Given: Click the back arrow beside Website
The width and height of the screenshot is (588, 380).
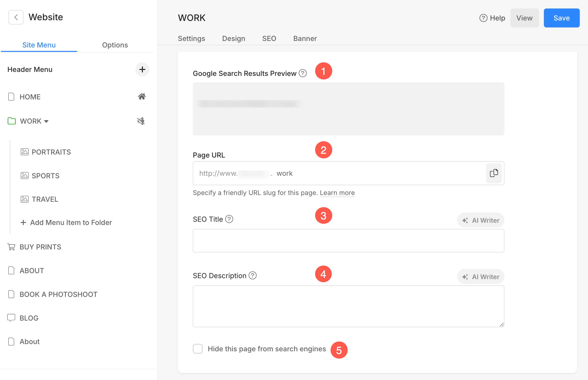Looking at the screenshot, I should pyautogui.click(x=16, y=17).
